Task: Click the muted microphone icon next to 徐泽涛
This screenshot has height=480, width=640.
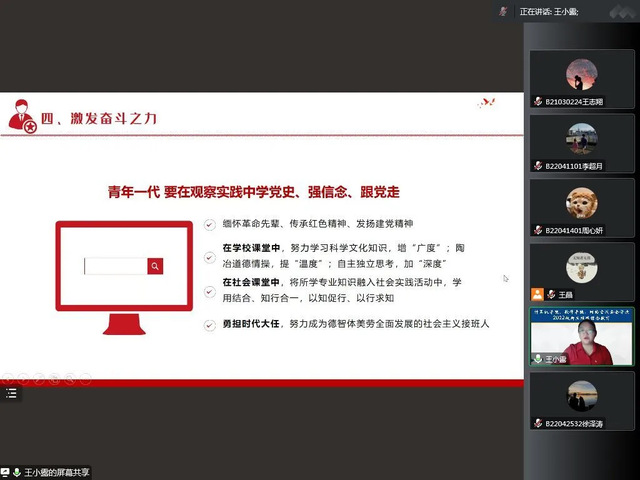Action: (538, 423)
